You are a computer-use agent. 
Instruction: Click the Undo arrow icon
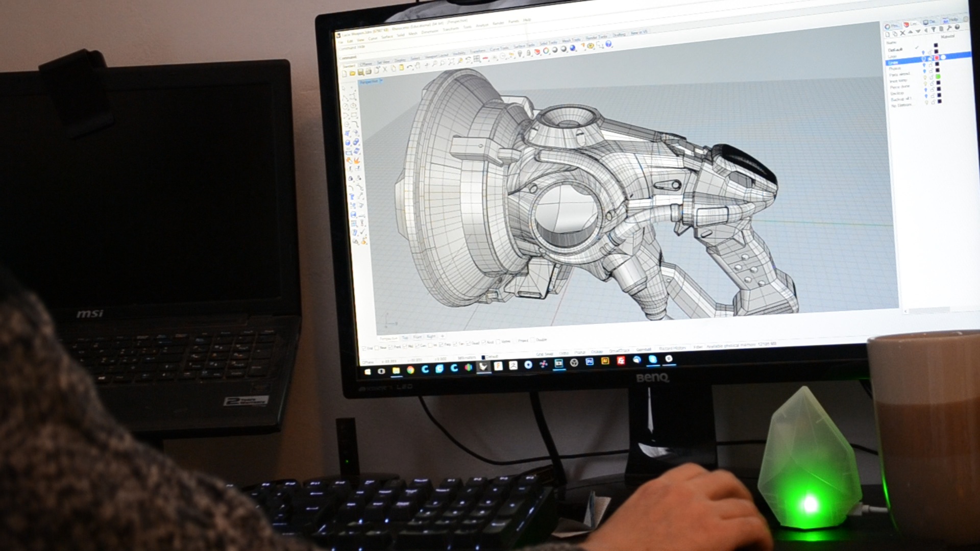point(410,67)
